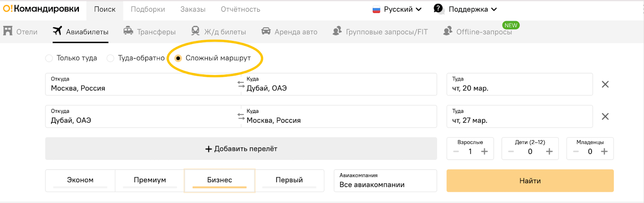This screenshot has height=203, width=644.
Task: Increase the Взрослые passenger count
Action: [x=484, y=152]
